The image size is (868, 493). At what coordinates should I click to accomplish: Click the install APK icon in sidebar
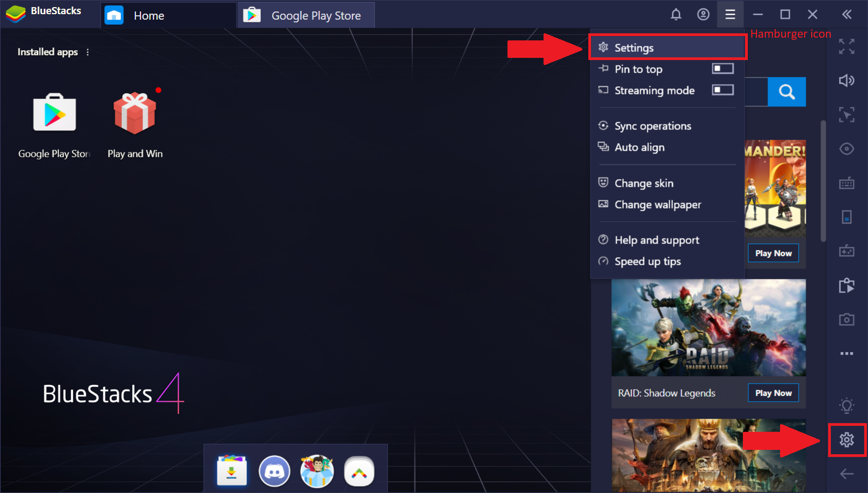click(x=846, y=285)
